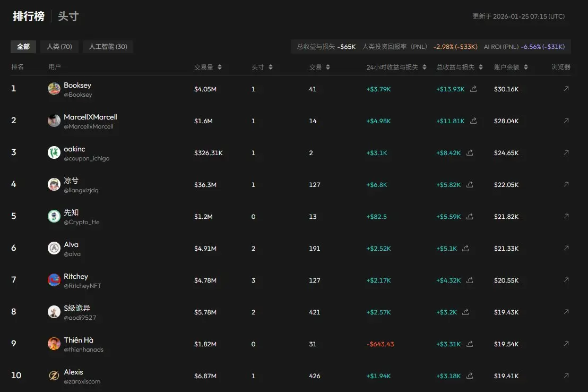This screenshot has height=392, width=588.
Task: Click Alva's 191 trades count
Action: click(315, 249)
